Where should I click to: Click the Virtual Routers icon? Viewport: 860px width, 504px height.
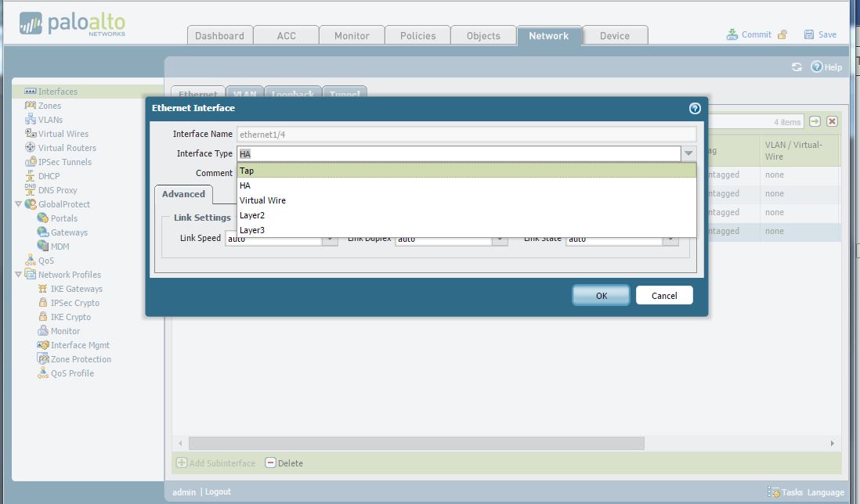[31, 147]
